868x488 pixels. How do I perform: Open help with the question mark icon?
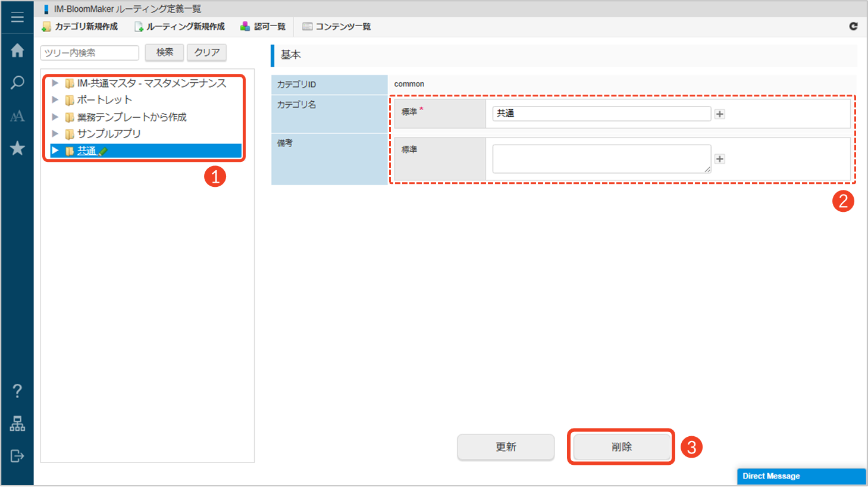(17, 391)
